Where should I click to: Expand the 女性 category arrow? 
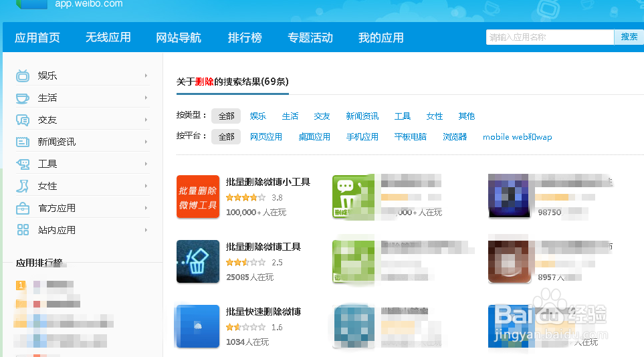pos(146,186)
